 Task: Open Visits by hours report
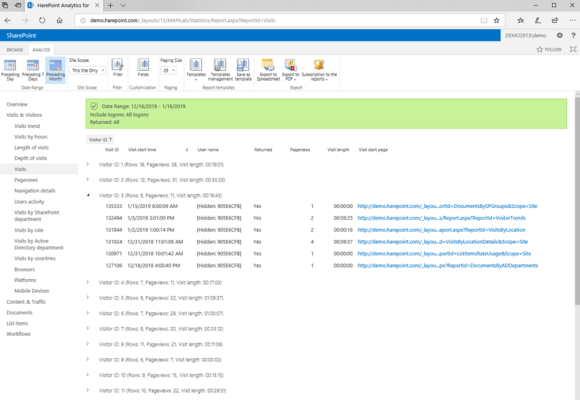coord(31,137)
